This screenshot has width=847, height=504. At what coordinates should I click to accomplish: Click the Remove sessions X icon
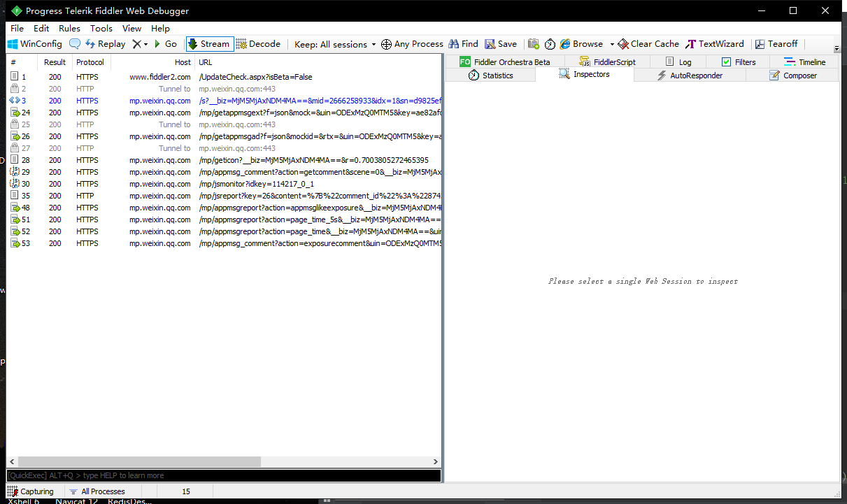tap(136, 44)
